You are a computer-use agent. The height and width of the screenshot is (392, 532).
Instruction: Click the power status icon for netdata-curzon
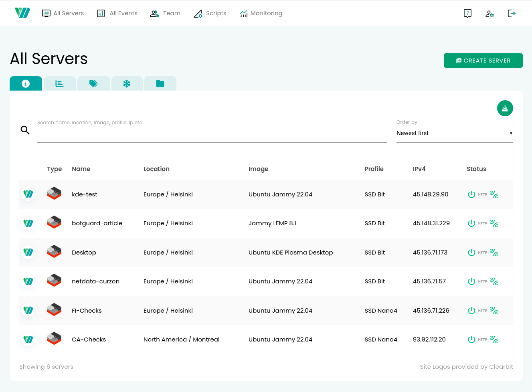471,281
